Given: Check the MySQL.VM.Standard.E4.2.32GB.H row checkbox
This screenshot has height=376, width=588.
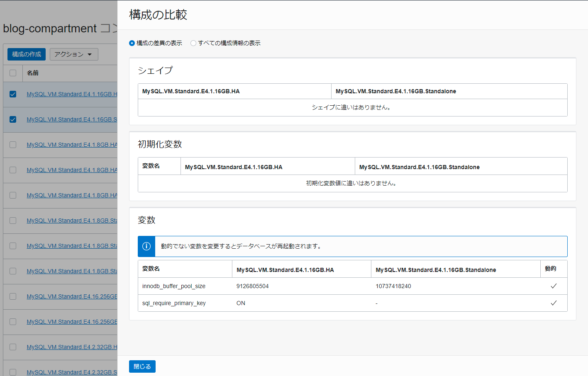Looking at the screenshot, I should coord(13,347).
